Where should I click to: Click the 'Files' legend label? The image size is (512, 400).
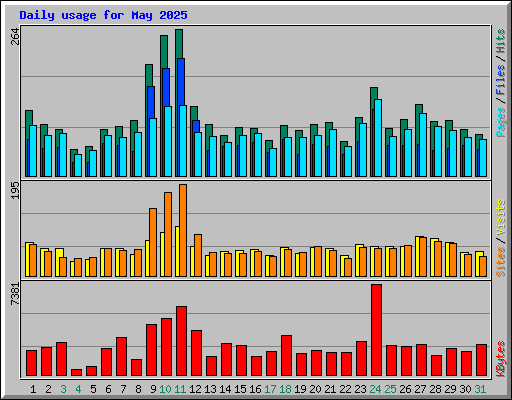click(x=500, y=80)
